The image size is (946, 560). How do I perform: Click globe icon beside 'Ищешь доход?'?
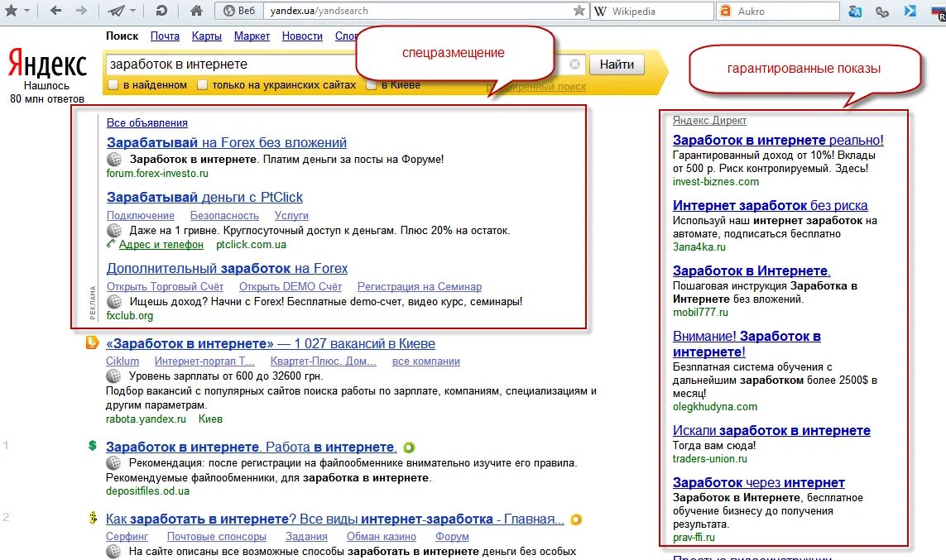click(x=114, y=302)
